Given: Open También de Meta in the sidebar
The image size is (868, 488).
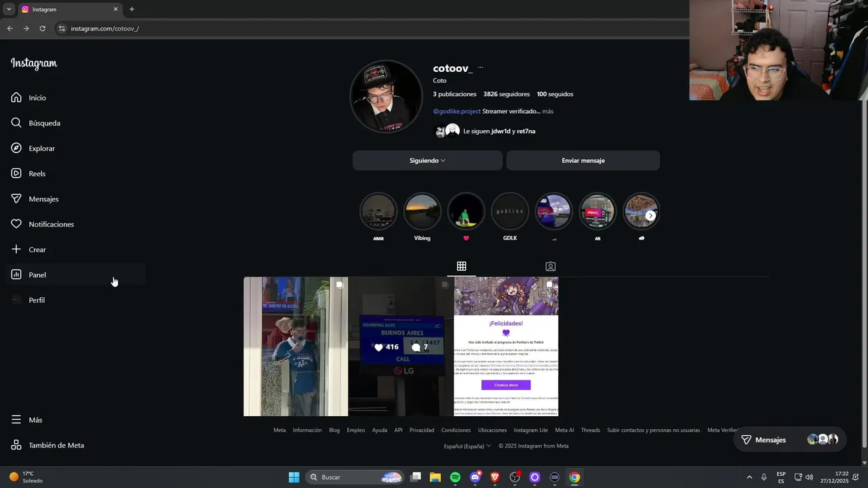Looking at the screenshot, I should [x=47, y=445].
